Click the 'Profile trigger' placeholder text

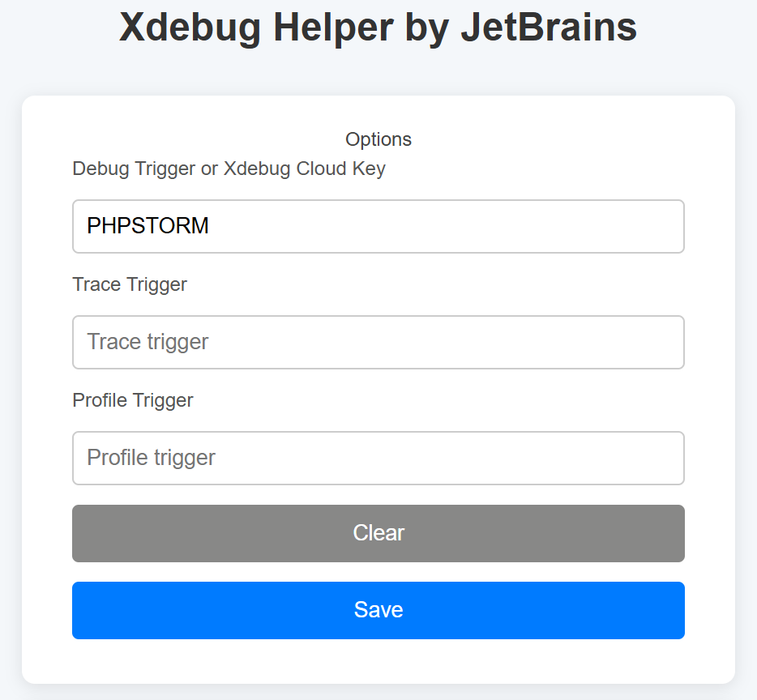(x=151, y=458)
